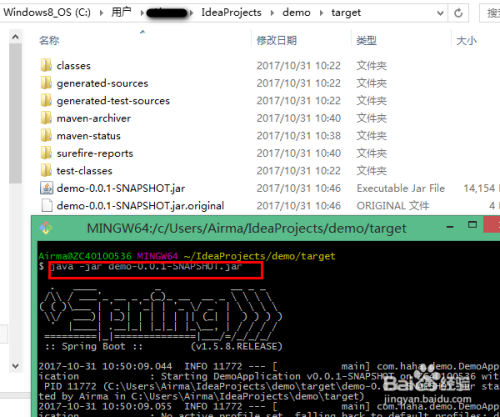
Task: Refresh the target folder view
Action: click(459, 13)
